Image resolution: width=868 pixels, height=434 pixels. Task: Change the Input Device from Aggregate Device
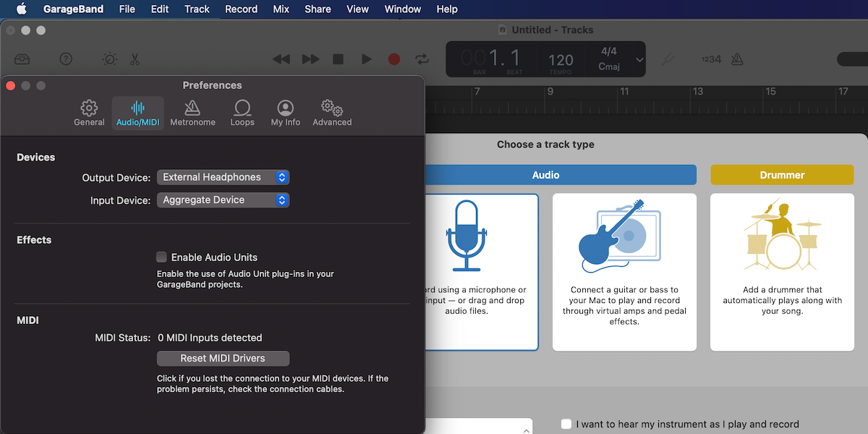[x=223, y=200]
